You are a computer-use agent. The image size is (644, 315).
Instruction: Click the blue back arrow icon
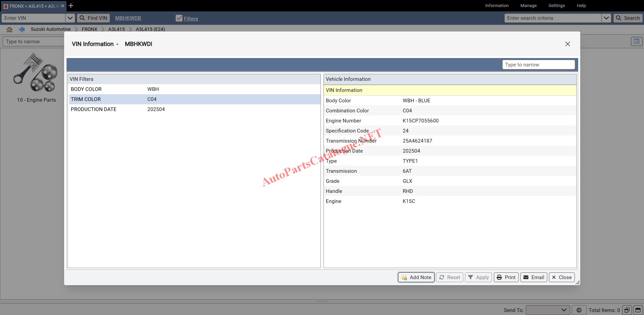tap(22, 29)
